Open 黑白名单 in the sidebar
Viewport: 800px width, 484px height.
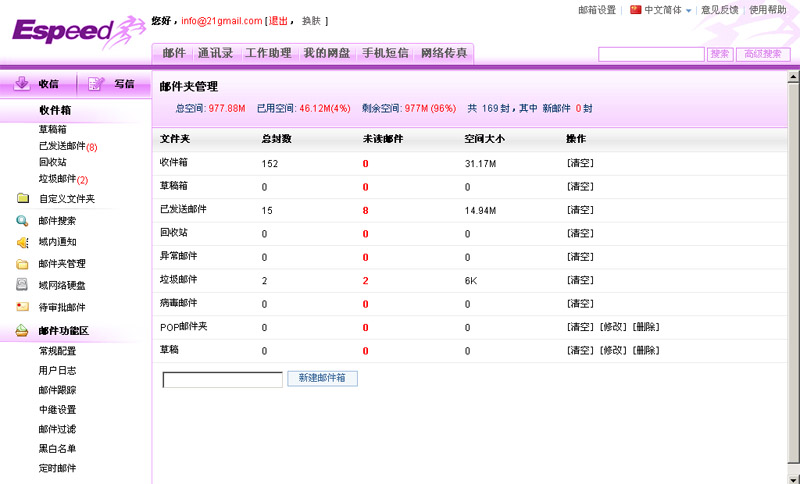tap(57, 448)
